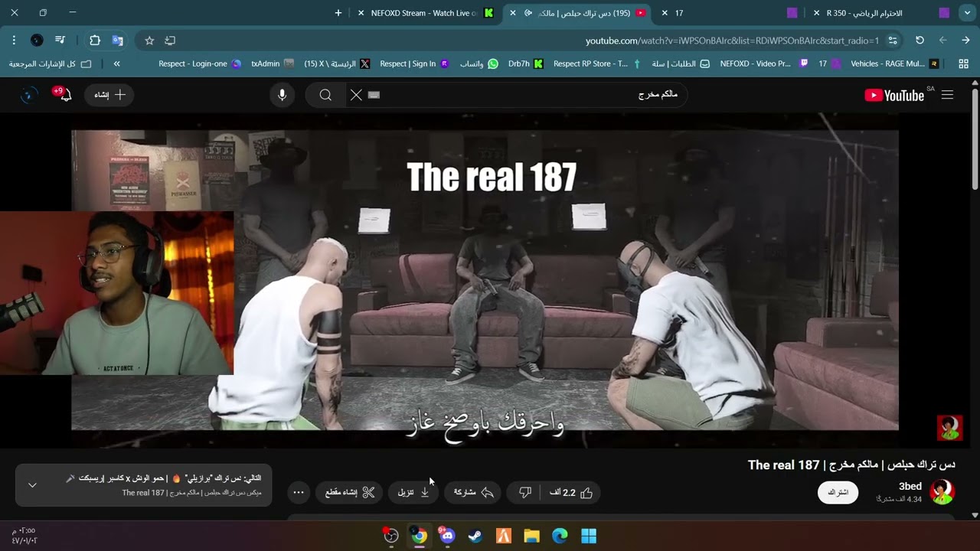Open more actions ellipsis under the video
This screenshot has width=980, height=551.
tap(299, 492)
